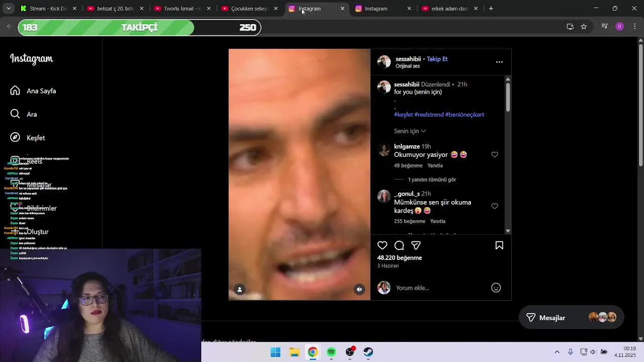Open _gonul._s profile avatar
644x362 pixels.
pos(384,196)
